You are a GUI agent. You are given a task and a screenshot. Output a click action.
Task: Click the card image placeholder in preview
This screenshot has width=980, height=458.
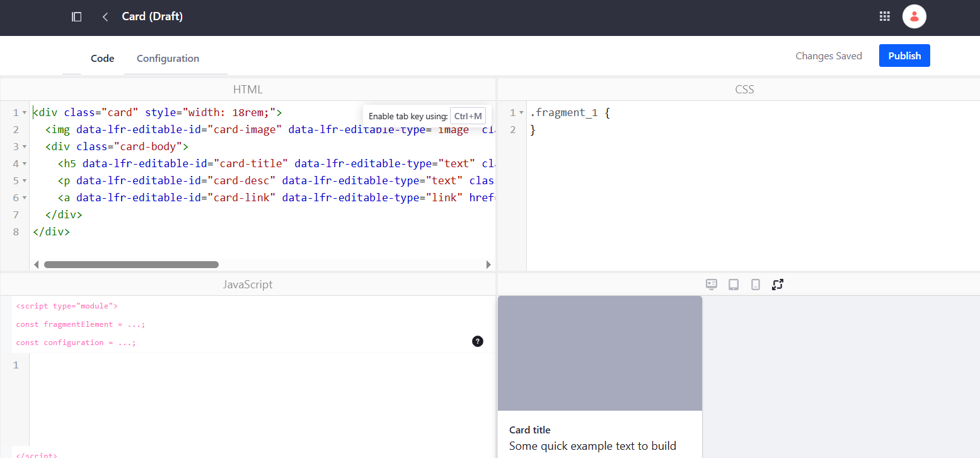coord(600,353)
